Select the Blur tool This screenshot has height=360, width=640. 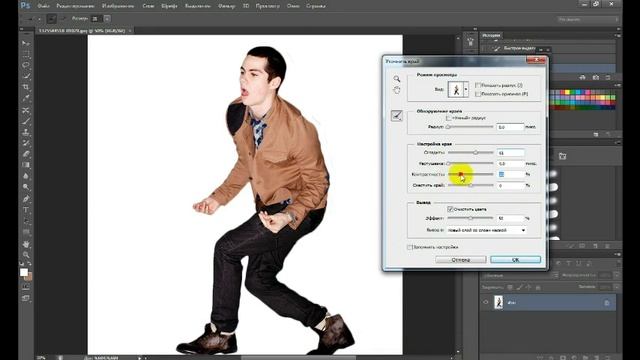[26, 176]
